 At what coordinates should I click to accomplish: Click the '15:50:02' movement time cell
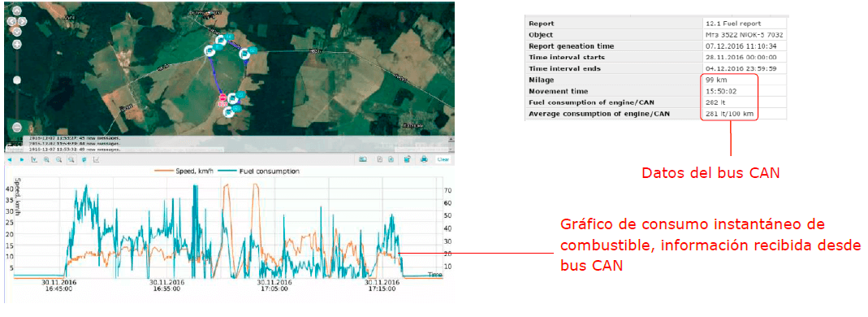745,91
